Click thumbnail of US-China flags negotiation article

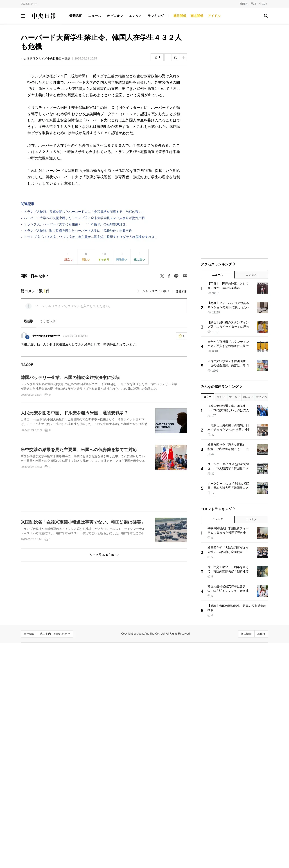pyautogui.click(x=171, y=457)
